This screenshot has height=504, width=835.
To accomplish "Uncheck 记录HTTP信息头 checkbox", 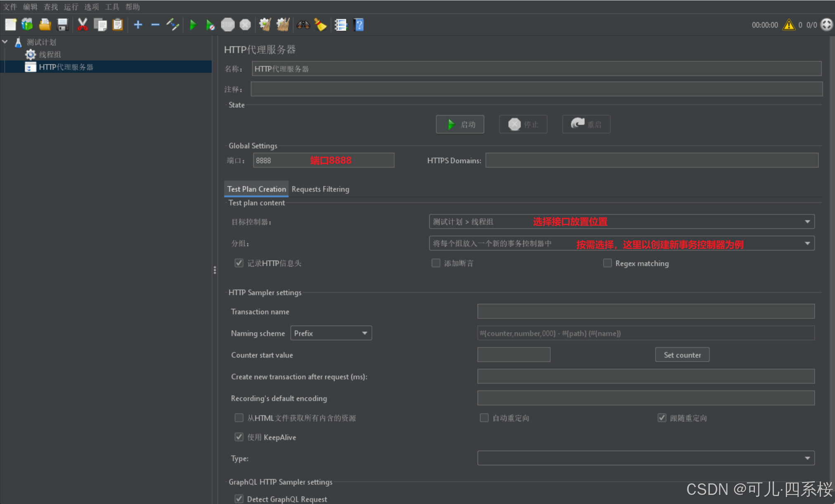I will pyautogui.click(x=239, y=263).
